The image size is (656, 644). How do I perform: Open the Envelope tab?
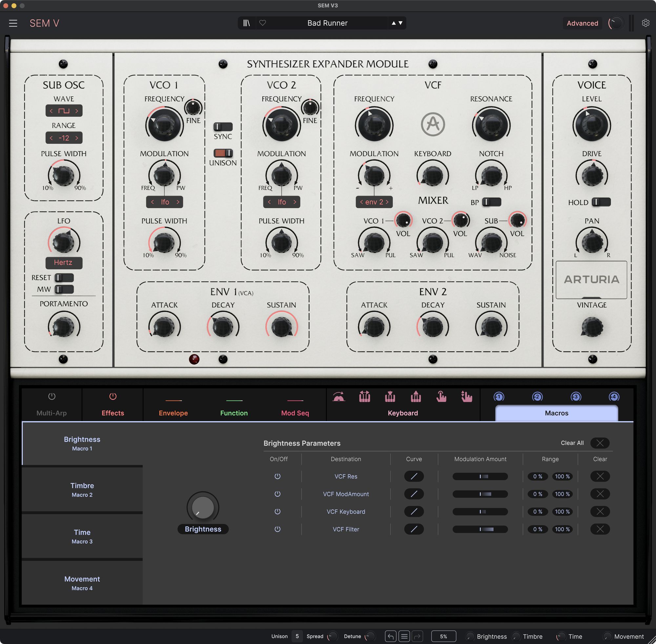pos(173,413)
